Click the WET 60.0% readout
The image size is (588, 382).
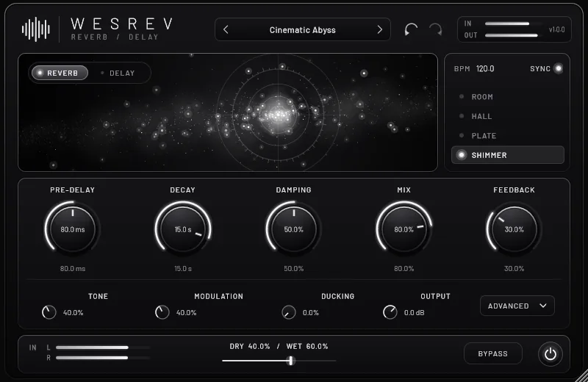(307, 347)
